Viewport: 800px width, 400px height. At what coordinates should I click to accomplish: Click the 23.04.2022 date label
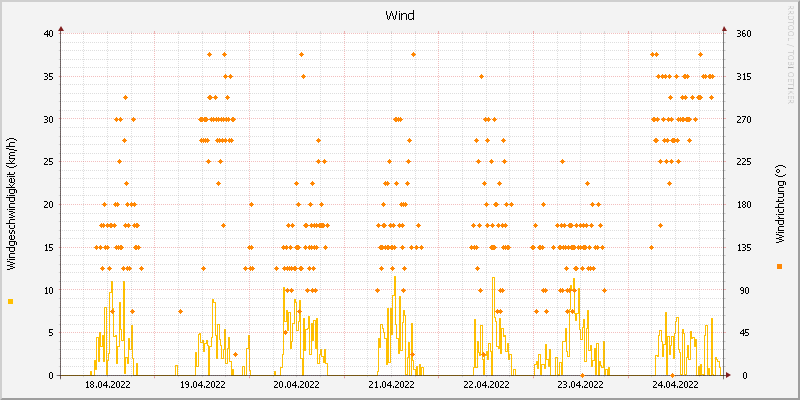(x=581, y=385)
